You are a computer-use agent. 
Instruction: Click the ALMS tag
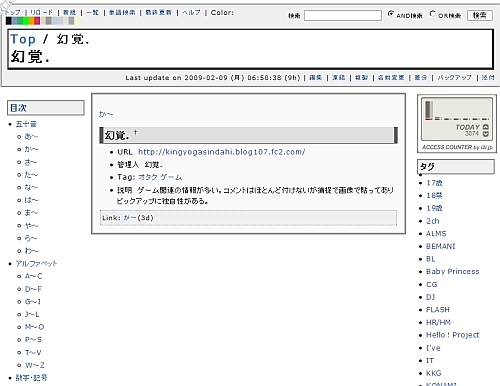(436, 234)
